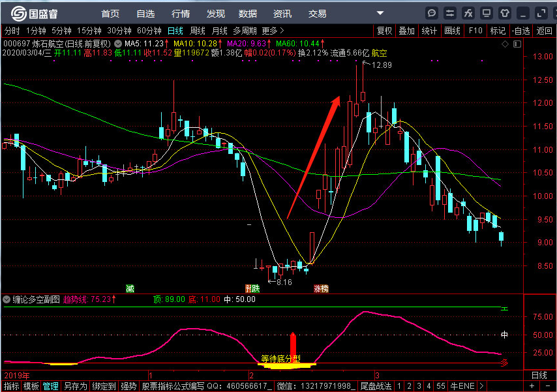This screenshot has height=392, width=557.
Task: Open the settings sliders icon
Action: pos(450,14)
